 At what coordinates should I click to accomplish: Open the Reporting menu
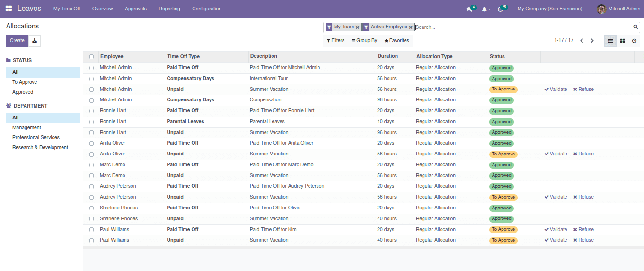[169, 9]
